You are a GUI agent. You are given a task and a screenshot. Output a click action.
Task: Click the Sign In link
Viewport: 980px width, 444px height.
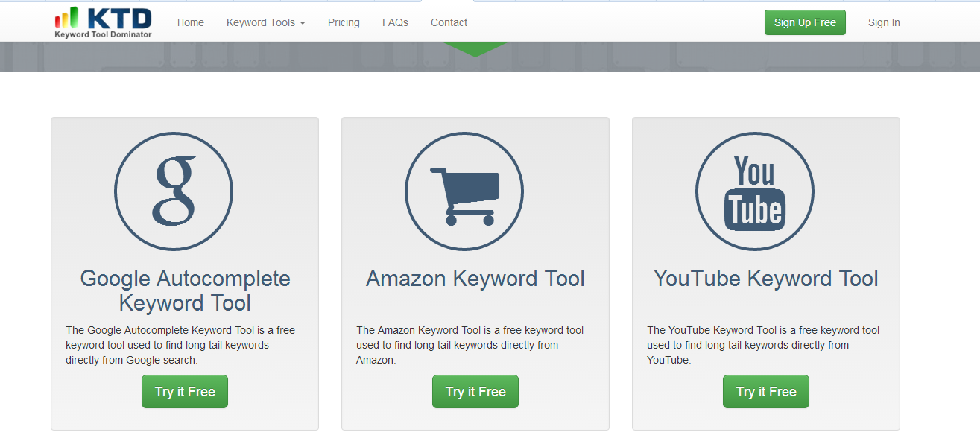(884, 22)
